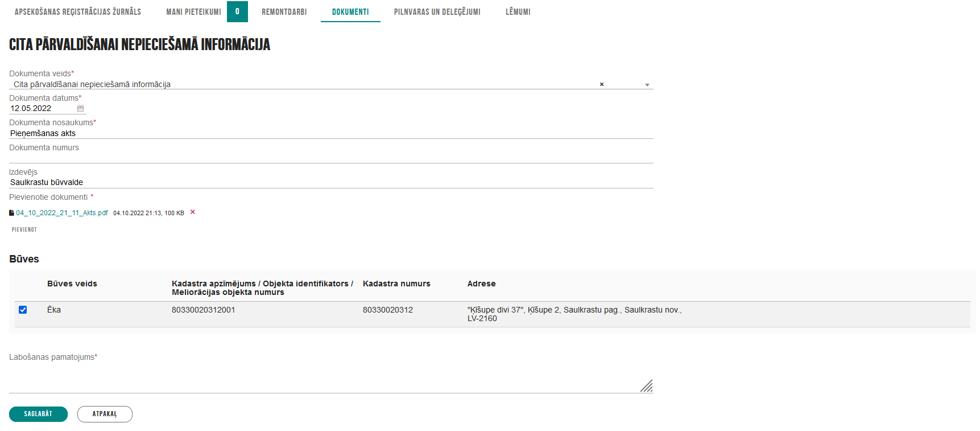Viewport: 980px width, 431px height.
Task: Remove the attached Akts.pdf file
Action: (192, 212)
